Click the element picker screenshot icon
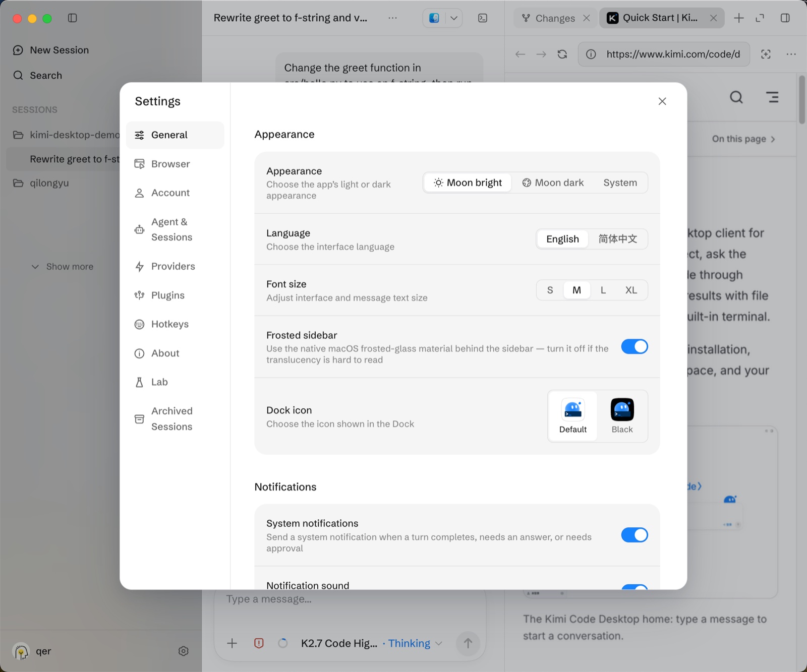This screenshot has height=672, width=807. point(766,54)
